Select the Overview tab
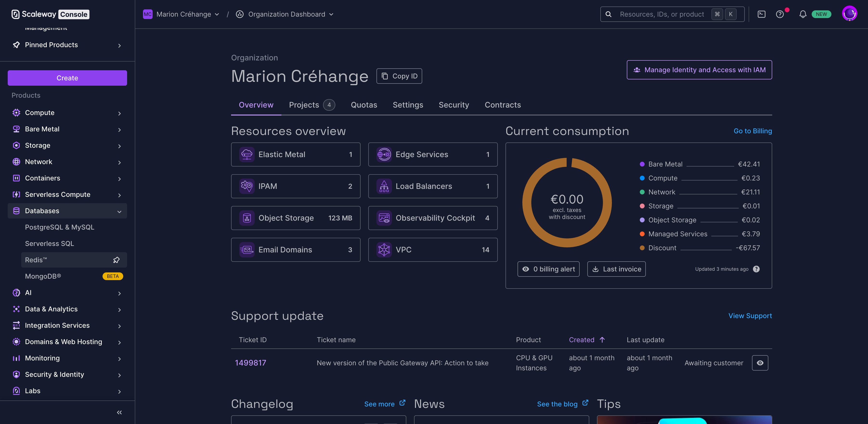This screenshot has height=424, width=868. pyautogui.click(x=256, y=105)
